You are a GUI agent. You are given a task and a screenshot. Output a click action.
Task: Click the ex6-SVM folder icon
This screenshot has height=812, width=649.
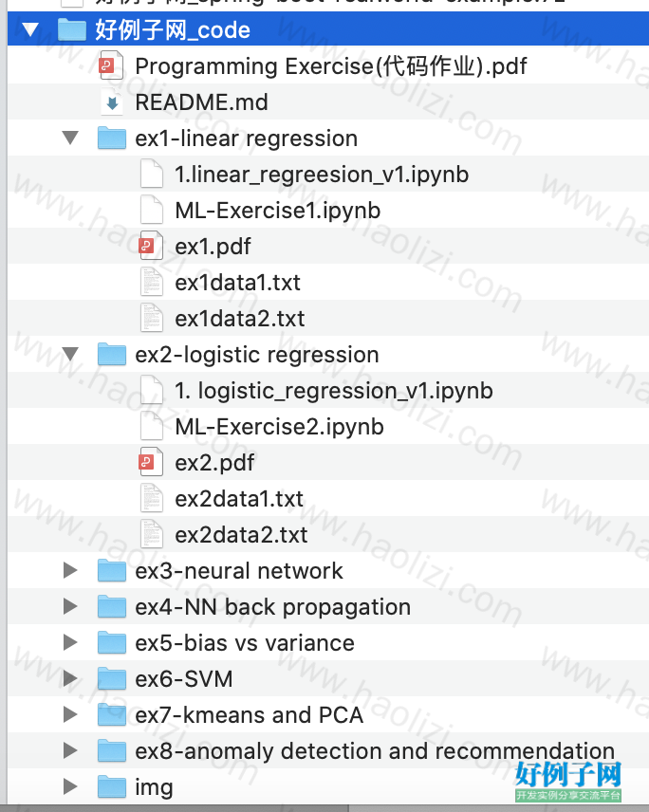point(112,679)
